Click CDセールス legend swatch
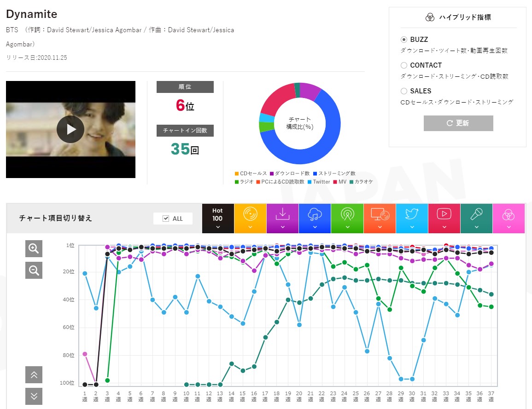Viewport: 532px width, 409px height. [236, 173]
